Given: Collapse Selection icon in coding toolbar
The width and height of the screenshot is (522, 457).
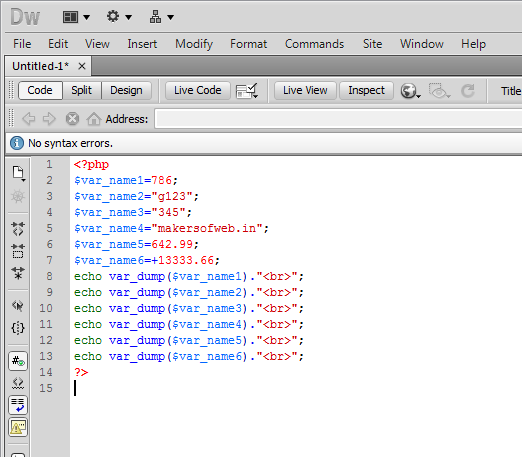Looking at the screenshot, I should click(18, 251).
